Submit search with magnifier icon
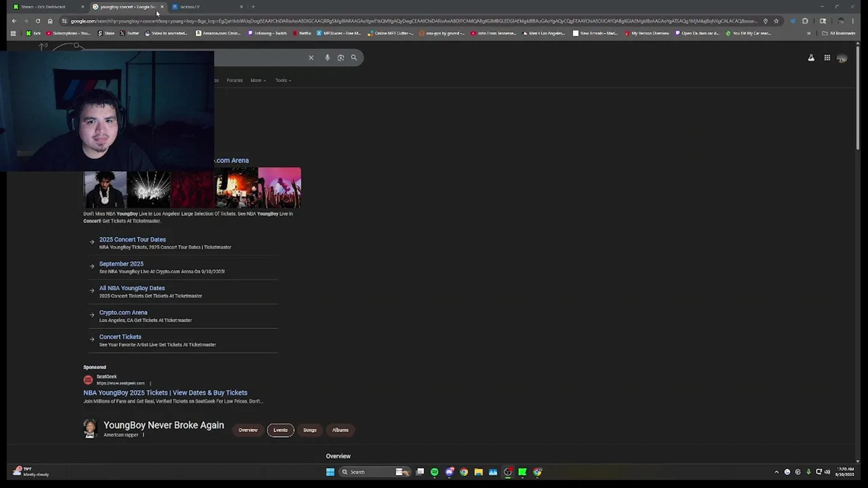 [354, 58]
